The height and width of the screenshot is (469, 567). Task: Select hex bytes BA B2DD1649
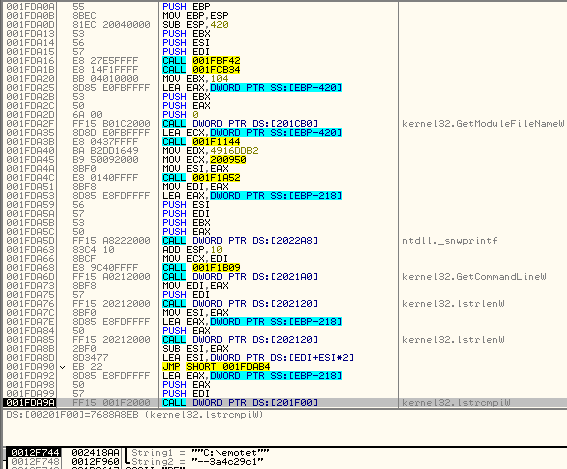tap(105, 150)
